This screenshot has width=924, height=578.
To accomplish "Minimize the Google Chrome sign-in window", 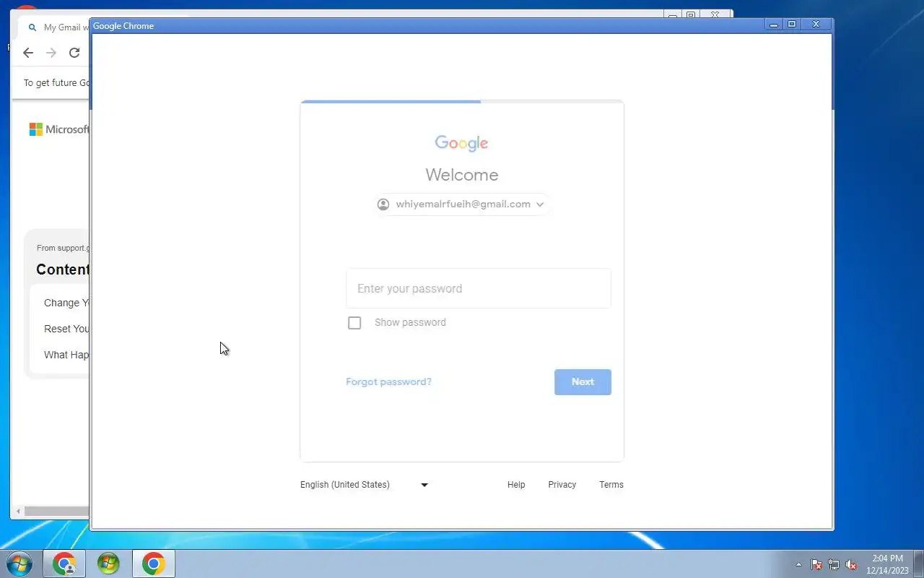I will click(x=774, y=25).
